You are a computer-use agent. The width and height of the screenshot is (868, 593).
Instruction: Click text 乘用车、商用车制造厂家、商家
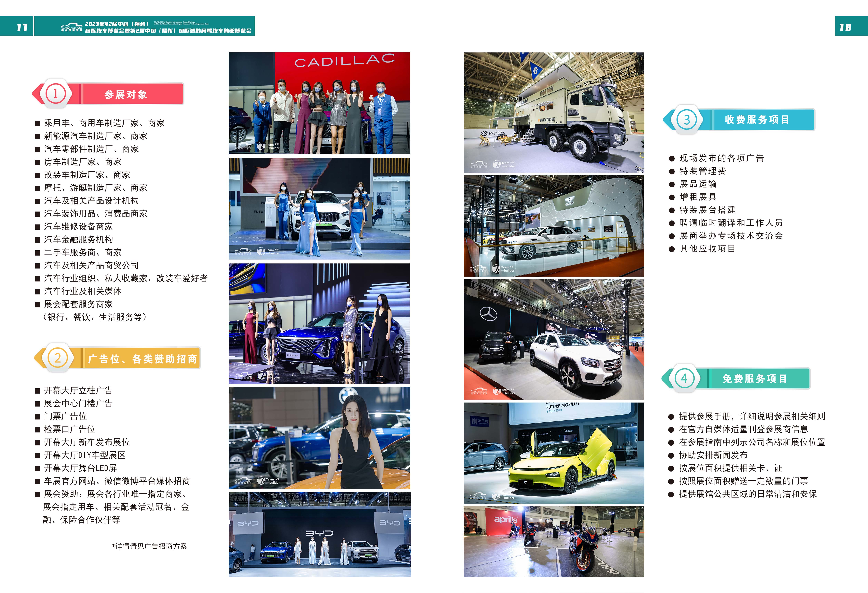(x=104, y=123)
